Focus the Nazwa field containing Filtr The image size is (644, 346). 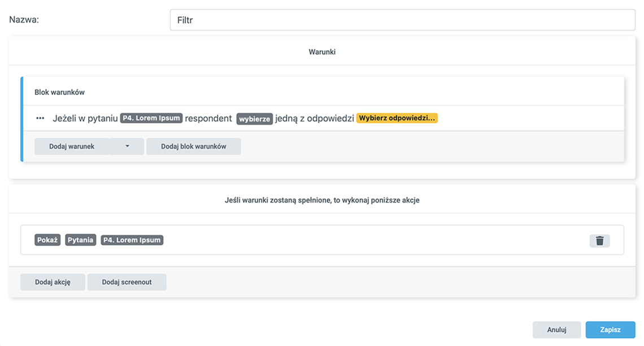pyautogui.click(x=402, y=20)
